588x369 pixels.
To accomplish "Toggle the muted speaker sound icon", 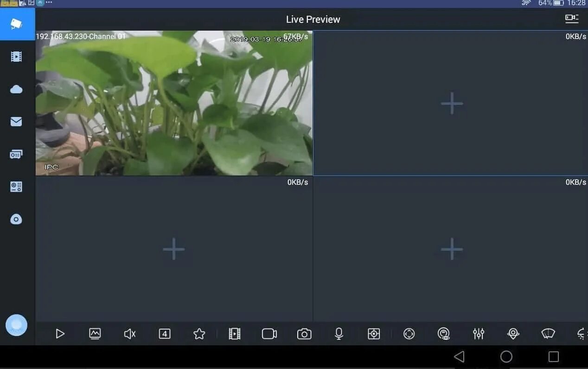I will [x=130, y=334].
